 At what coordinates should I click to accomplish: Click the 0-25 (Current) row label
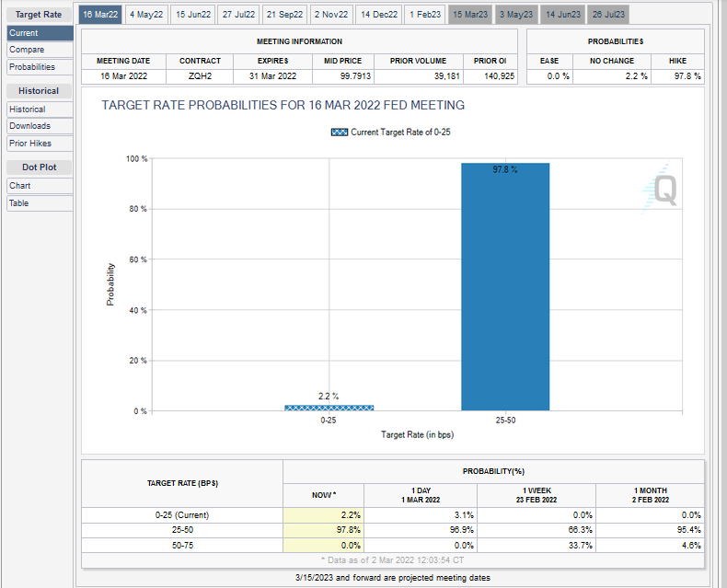point(182,515)
